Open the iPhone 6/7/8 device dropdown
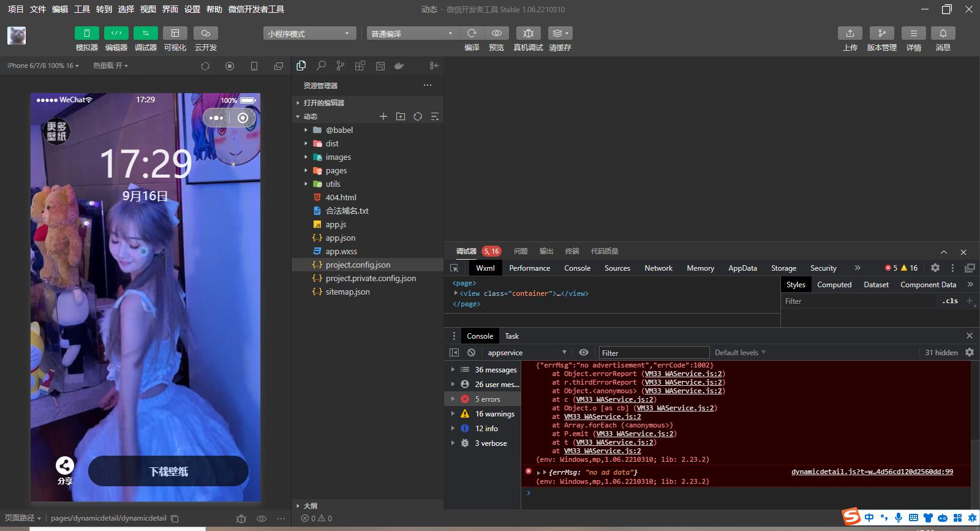The image size is (980, 531). (x=43, y=66)
